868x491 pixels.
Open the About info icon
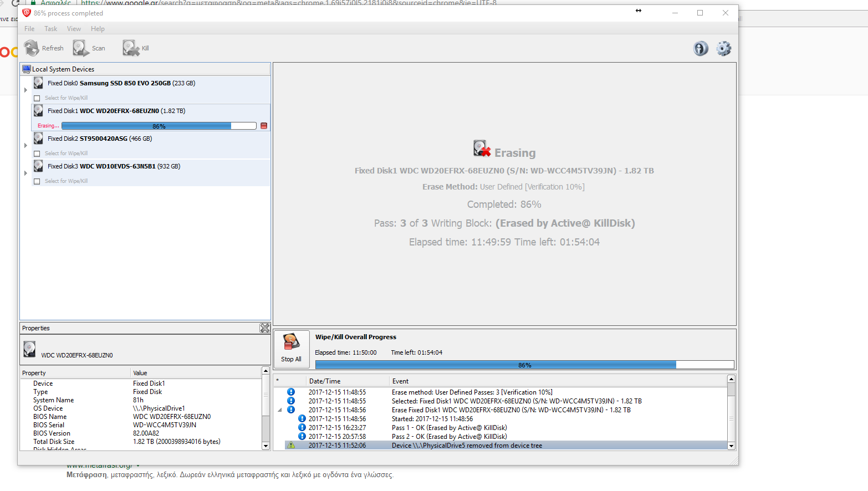pyautogui.click(x=701, y=49)
